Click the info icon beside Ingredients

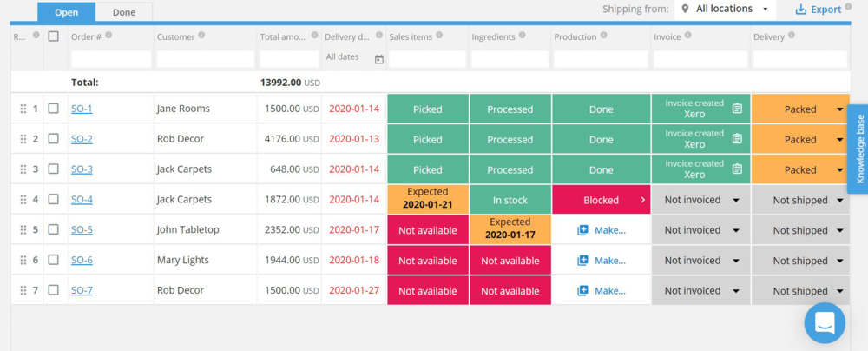(522, 35)
